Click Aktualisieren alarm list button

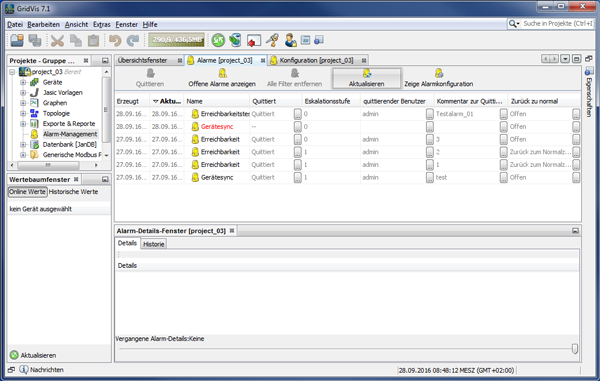tap(367, 78)
